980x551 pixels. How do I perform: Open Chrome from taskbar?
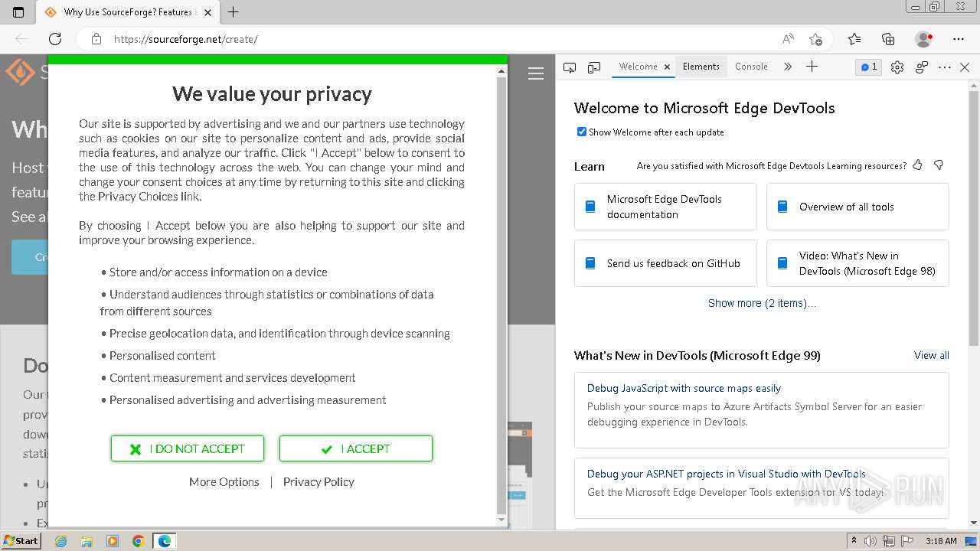point(139,541)
